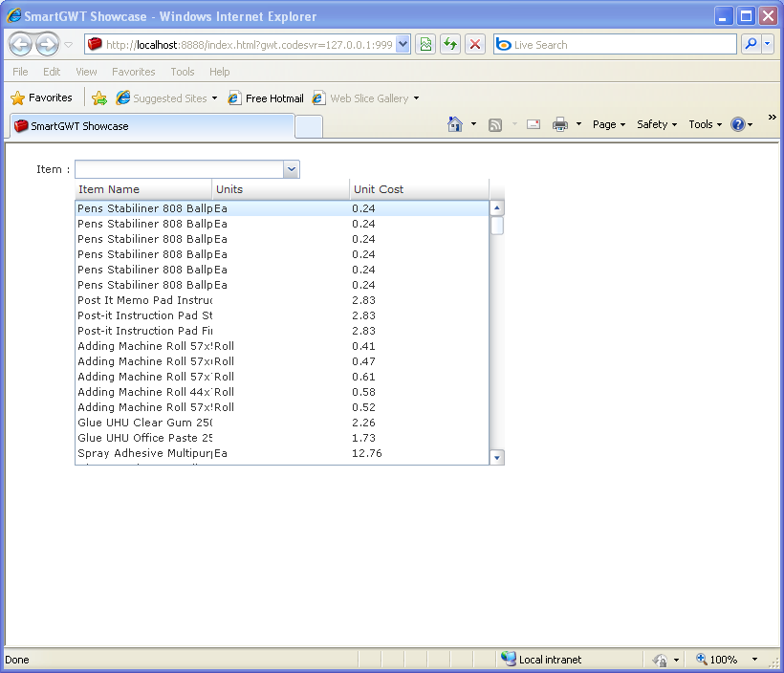Screen dimensions: 784x673
Task: Expand the Print options dropdown
Action: tap(578, 124)
